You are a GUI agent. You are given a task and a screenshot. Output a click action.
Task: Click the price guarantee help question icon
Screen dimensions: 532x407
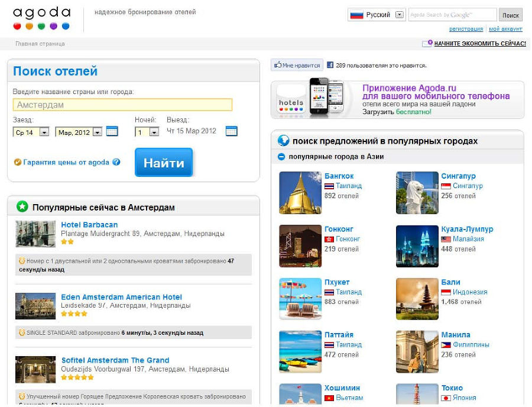tap(116, 162)
